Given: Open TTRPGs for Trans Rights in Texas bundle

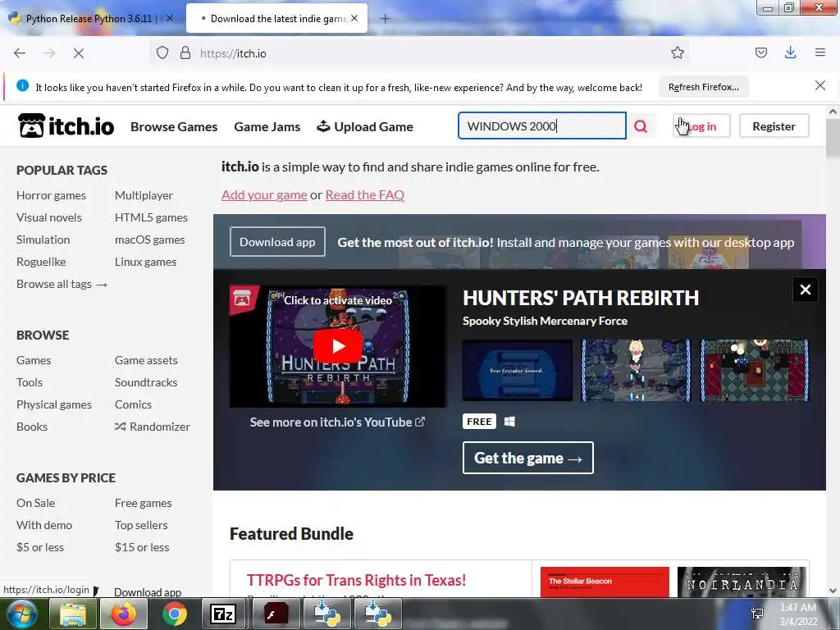Looking at the screenshot, I should pos(356,580).
